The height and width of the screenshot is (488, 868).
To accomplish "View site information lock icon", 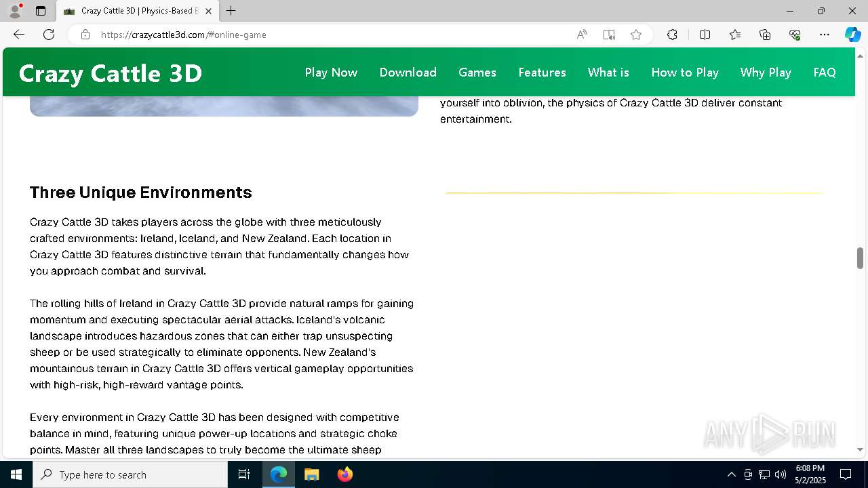I will pyautogui.click(x=85, y=35).
